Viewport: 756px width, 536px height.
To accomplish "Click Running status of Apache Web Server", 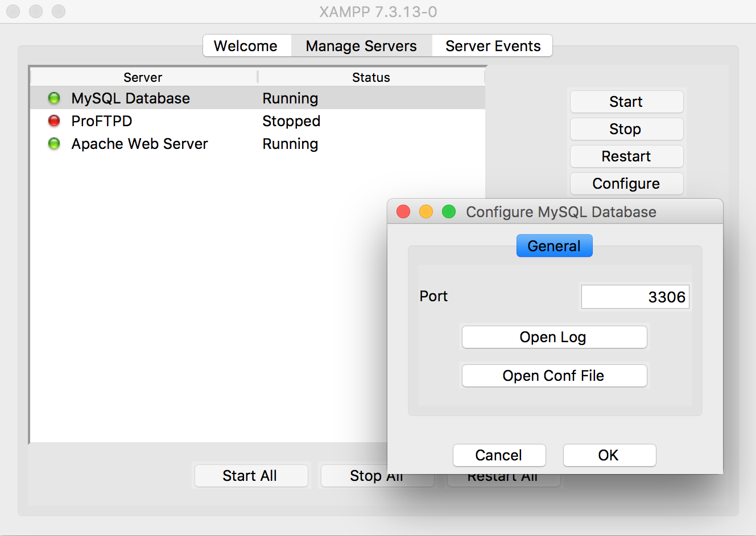I will (x=290, y=144).
